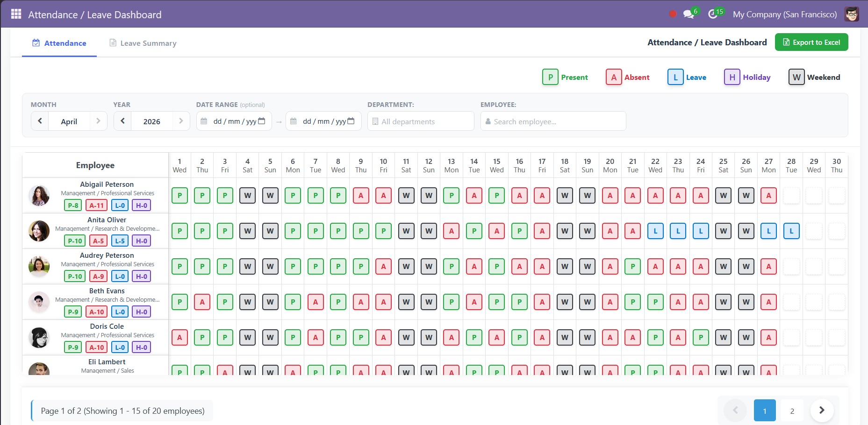This screenshot has width=868, height=425.
Task: Open the apps grid menu icon
Action: pyautogui.click(x=16, y=14)
